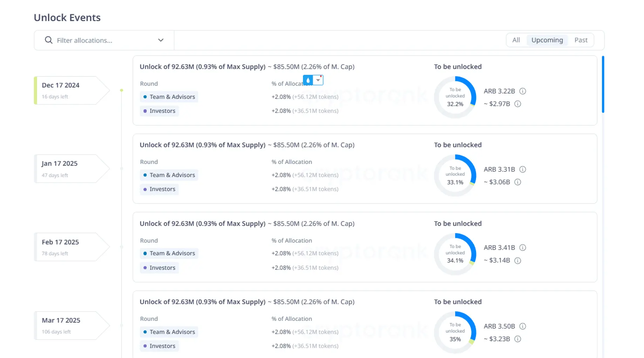The image size is (644, 358).
Task: Click Team & Advisors +2.08% value in Dec 17 card
Action: (281, 97)
